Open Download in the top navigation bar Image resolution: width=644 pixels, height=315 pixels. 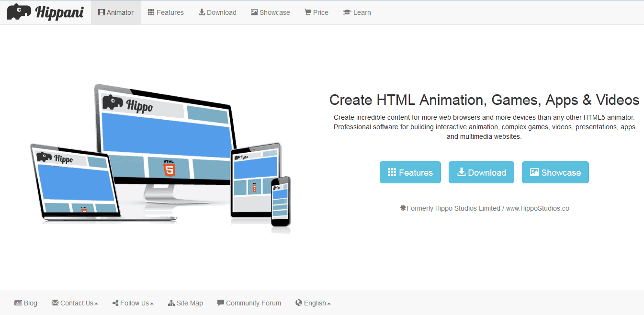(217, 12)
